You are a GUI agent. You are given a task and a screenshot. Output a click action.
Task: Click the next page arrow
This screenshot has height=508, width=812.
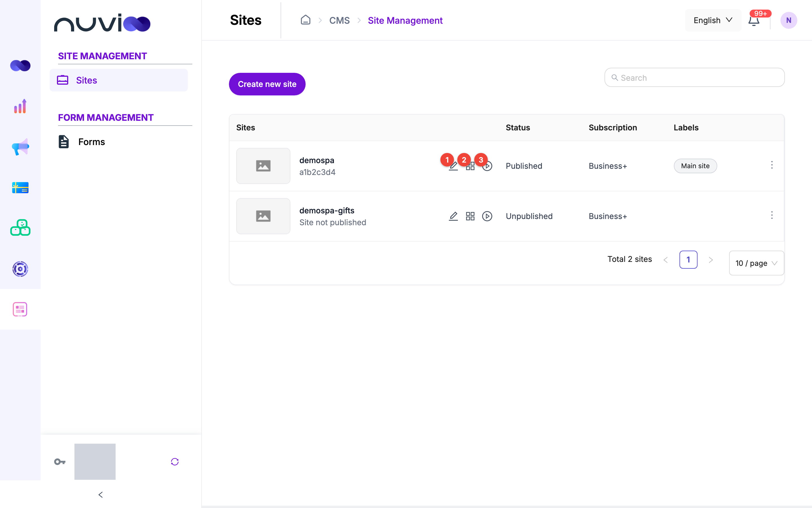pyautogui.click(x=711, y=260)
